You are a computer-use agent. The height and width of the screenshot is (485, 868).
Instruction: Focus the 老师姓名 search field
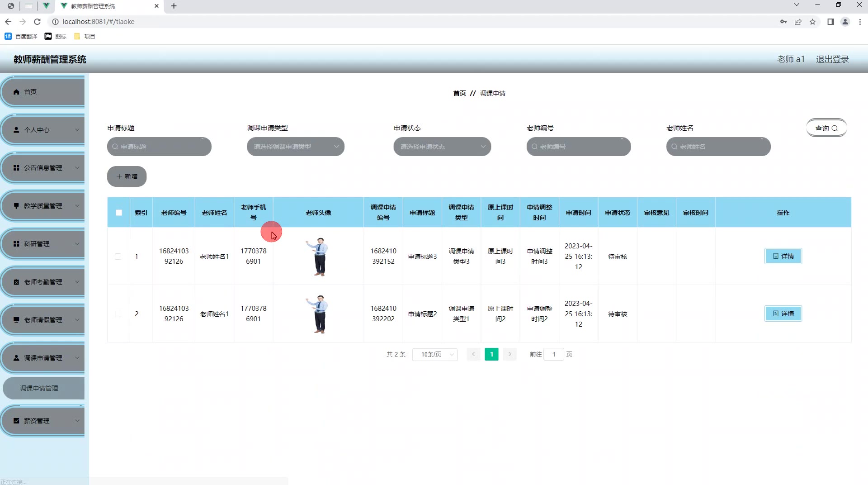[718, 147]
